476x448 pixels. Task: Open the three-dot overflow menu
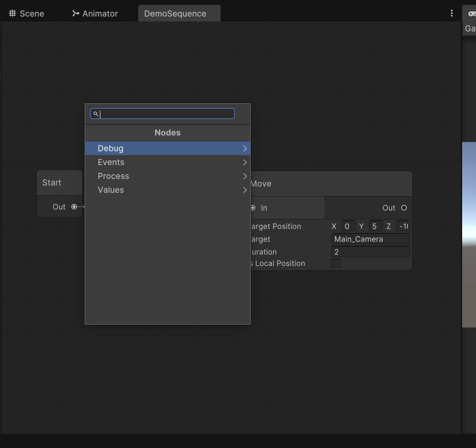pos(451,13)
